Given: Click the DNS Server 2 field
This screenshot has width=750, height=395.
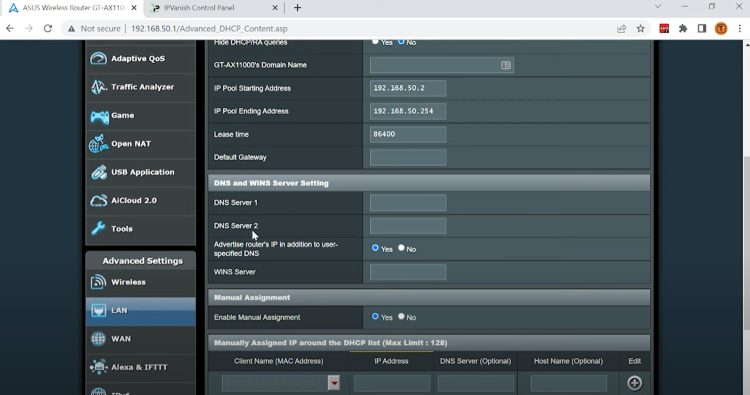Looking at the screenshot, I should [x=408, y=226].
